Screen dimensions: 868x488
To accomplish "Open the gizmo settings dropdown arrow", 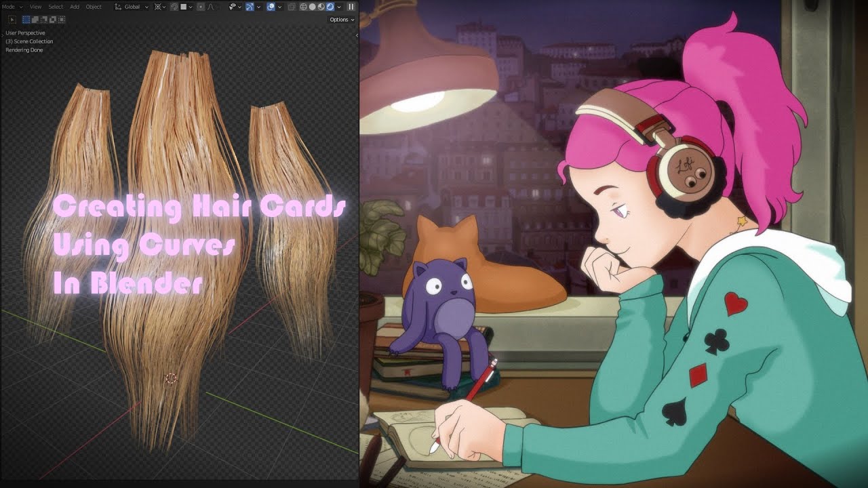I will click(258, 7).
